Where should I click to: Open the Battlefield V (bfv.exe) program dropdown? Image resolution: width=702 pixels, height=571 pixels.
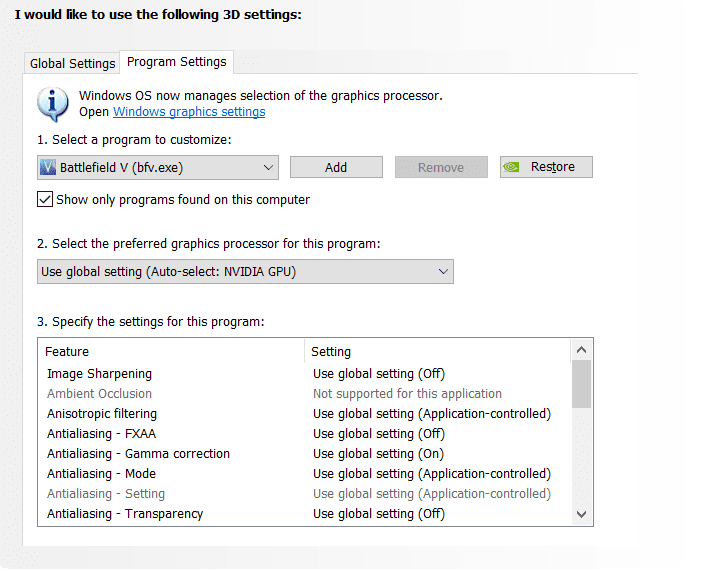coord(158,167)
